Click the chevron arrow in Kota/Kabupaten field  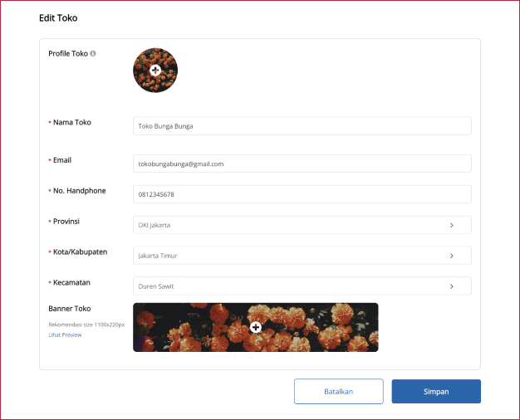tap(451, 256)
